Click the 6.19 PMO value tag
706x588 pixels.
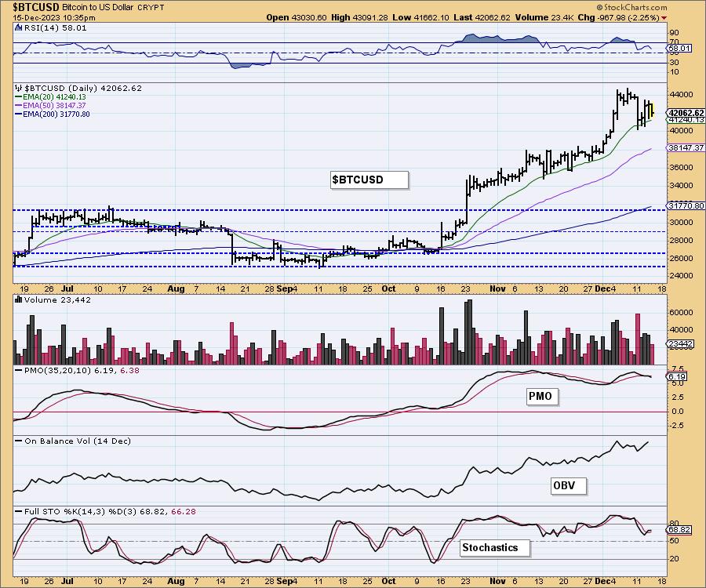pyautogui.click(x=677, y=377)
